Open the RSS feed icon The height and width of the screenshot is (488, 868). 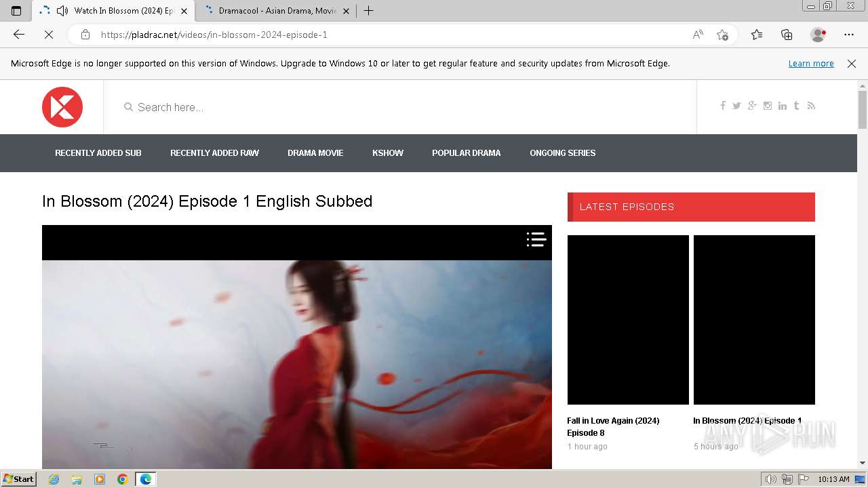coord(811,106)
